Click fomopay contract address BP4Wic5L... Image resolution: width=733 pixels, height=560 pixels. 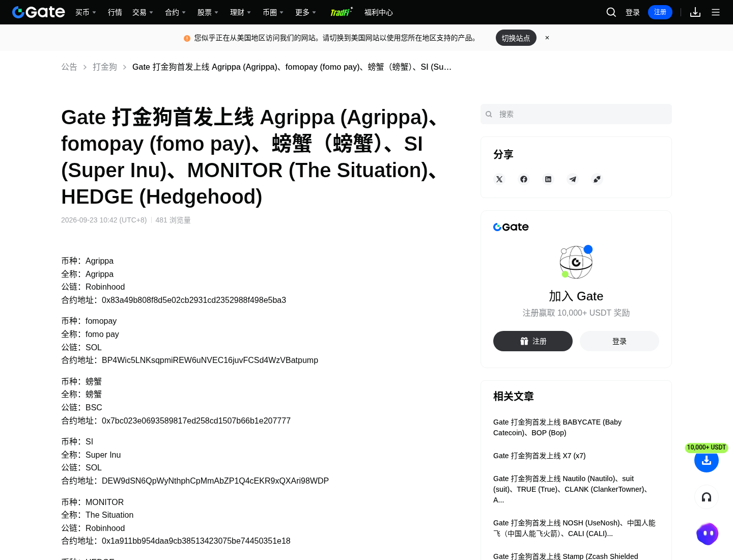[210, 360]
